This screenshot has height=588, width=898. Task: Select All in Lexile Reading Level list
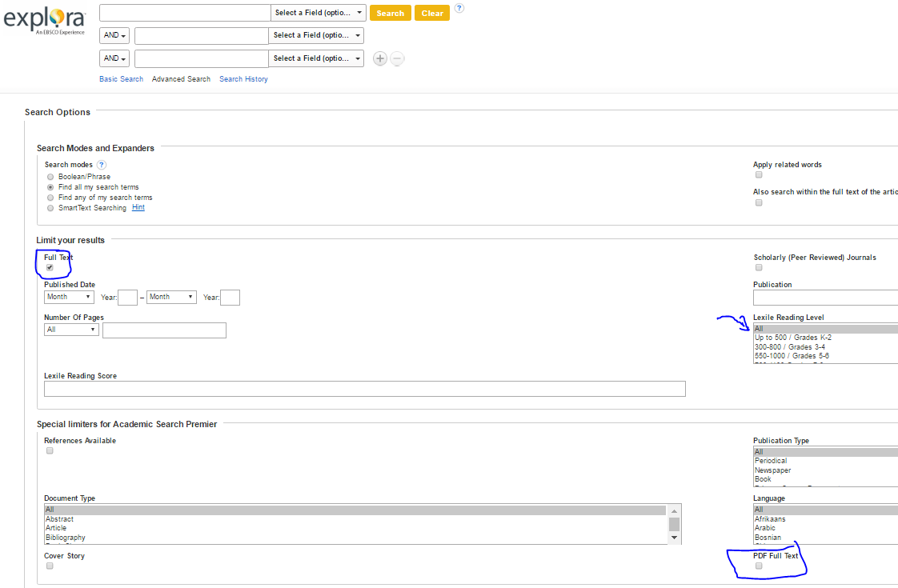point(826,329)
